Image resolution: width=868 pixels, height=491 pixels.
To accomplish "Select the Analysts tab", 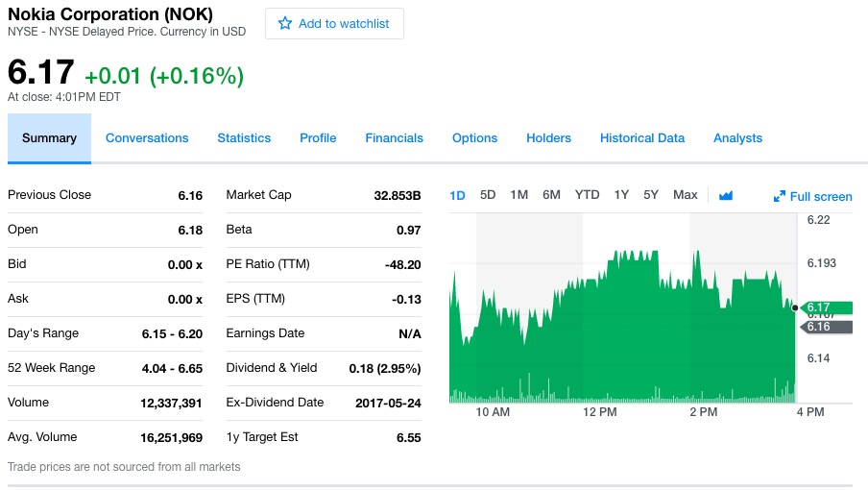I will pos(737,138).
